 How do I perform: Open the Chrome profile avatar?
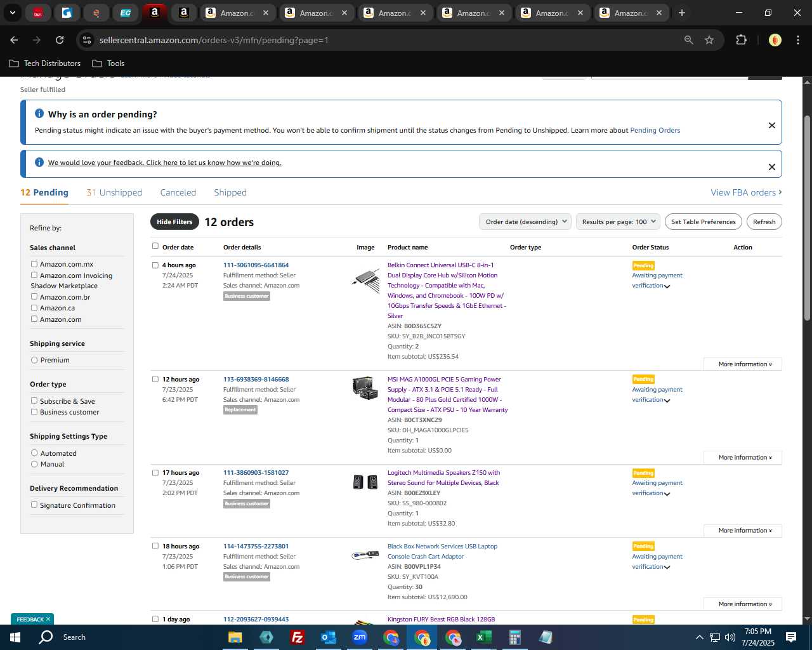coord(775,40)
